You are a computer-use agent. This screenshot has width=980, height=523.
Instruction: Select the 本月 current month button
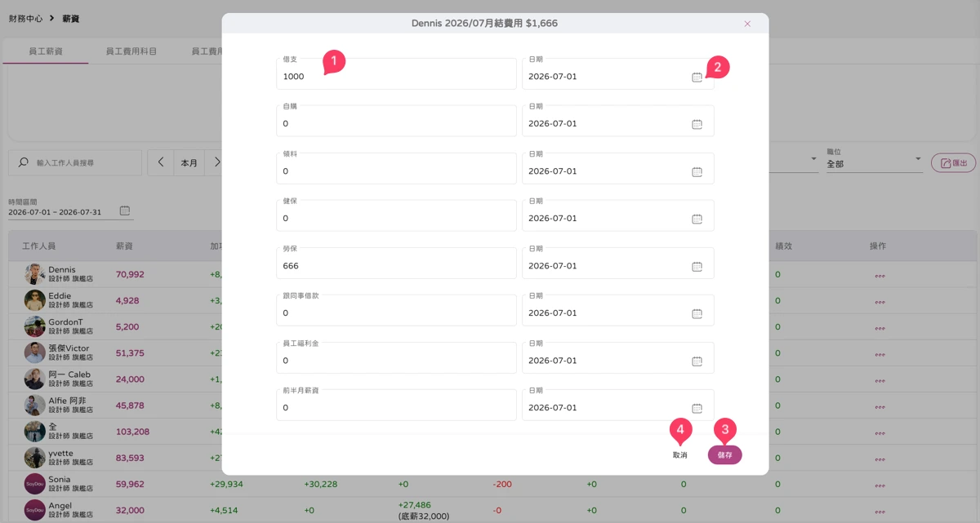tap(189, 162)
